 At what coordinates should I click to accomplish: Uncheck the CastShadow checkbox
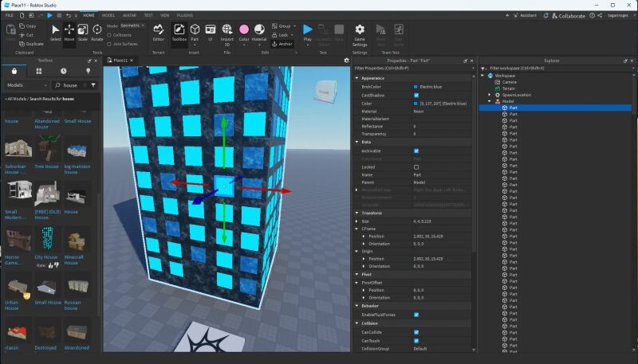(x=416, y=95)
